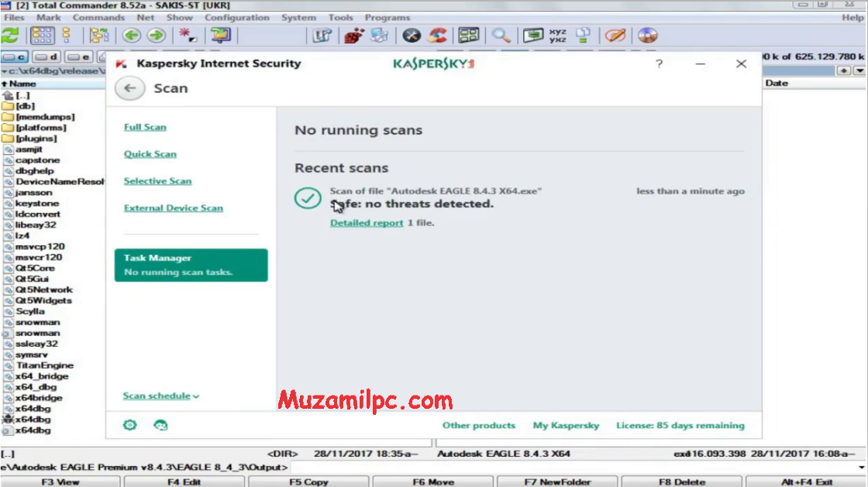Open Kaspersky help question mark
The image size is (868, 487).
tap(659, 64)
